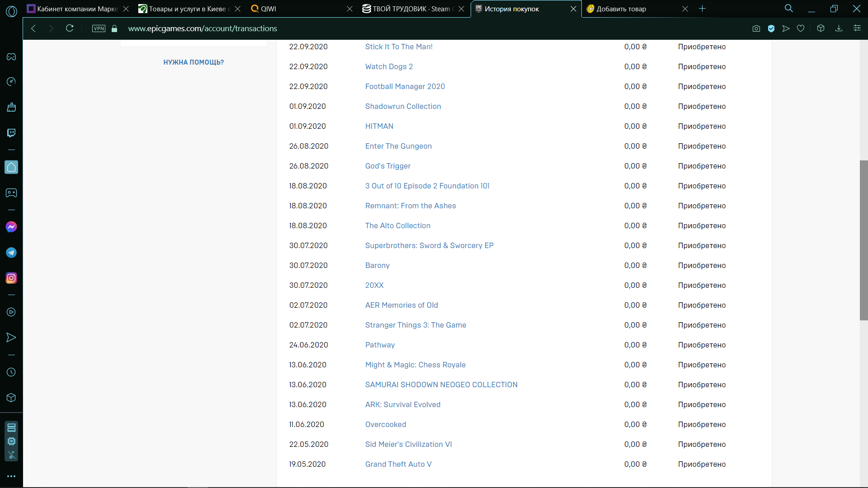Image resolution: width=868 pixels, height=488 pixels.
Task: Click the НУЖНА ПОМОЩЬ? link
Action: (193, 62)
